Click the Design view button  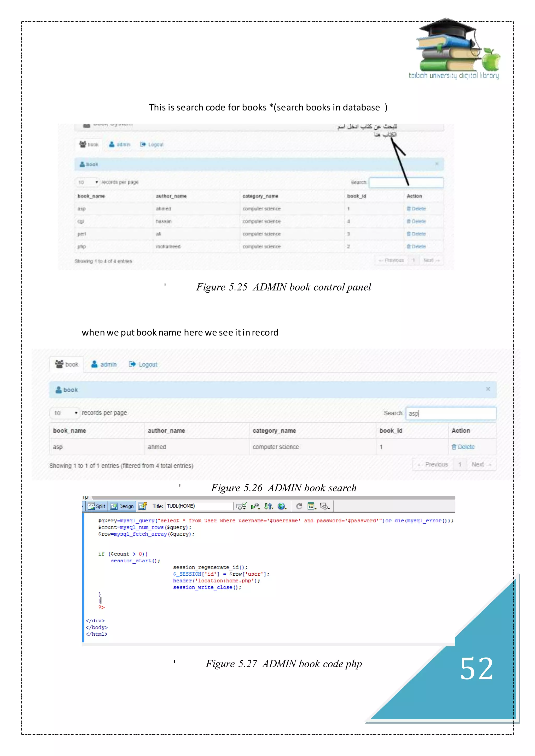(x=122, y=506)
